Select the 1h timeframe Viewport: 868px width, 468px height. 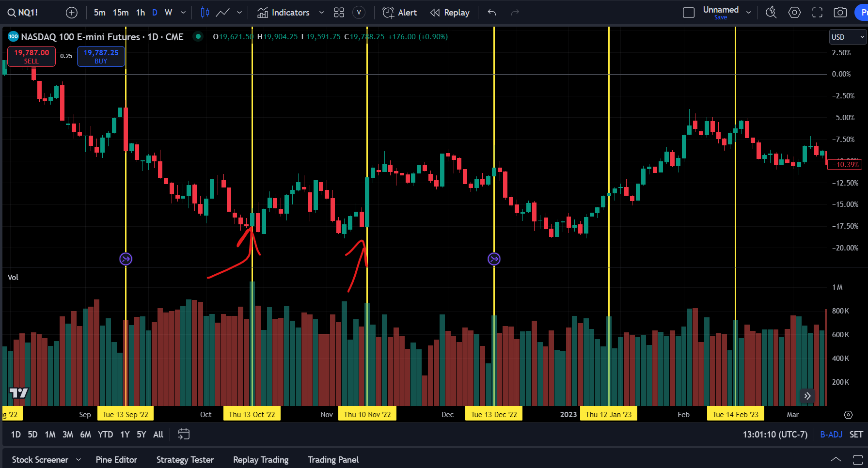pos(141,13)
